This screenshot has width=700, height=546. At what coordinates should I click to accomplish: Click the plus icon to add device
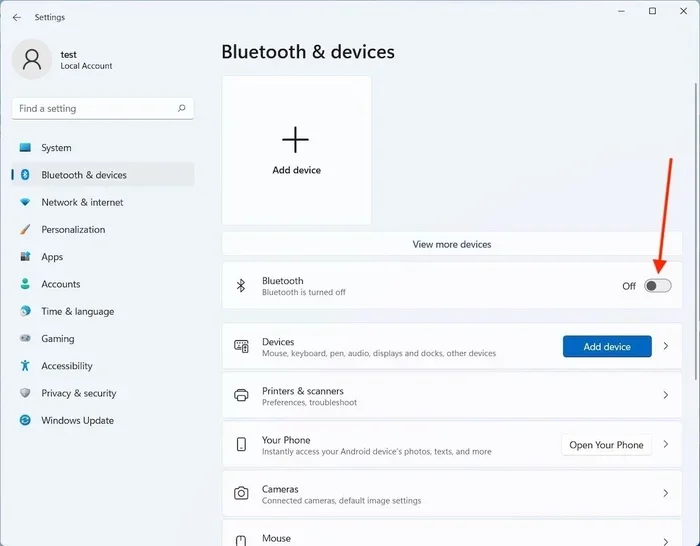pos(296,140)
